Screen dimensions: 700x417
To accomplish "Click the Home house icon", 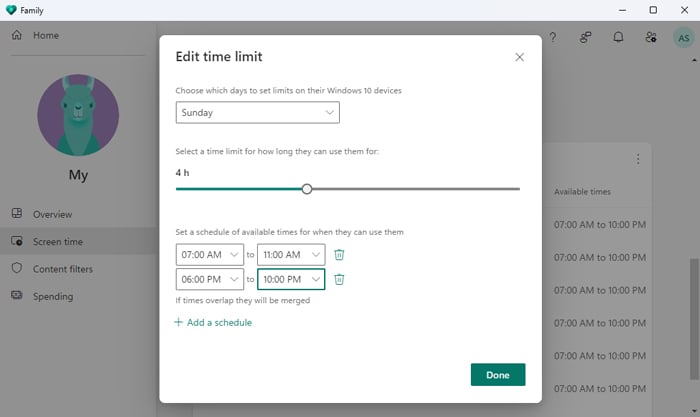I will (17, 35).
